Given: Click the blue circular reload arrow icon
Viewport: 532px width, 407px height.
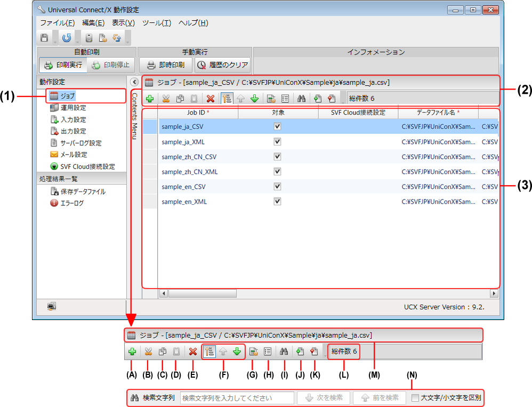Looking at the screenshot, I should (67, 38).
